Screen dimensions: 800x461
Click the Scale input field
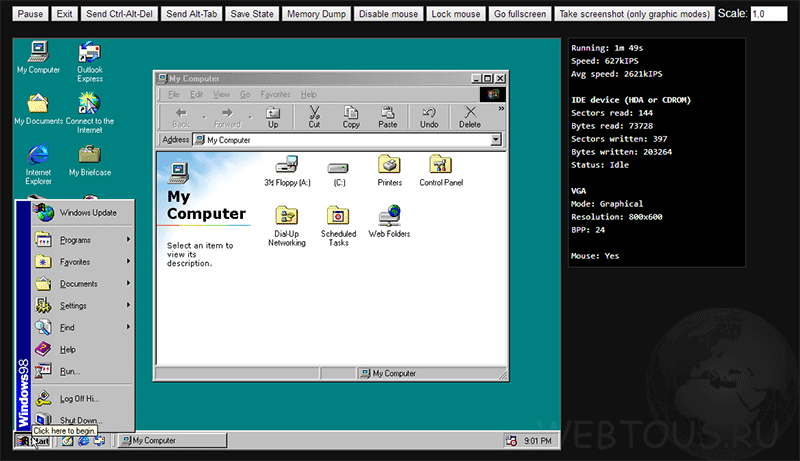(769, 14)
